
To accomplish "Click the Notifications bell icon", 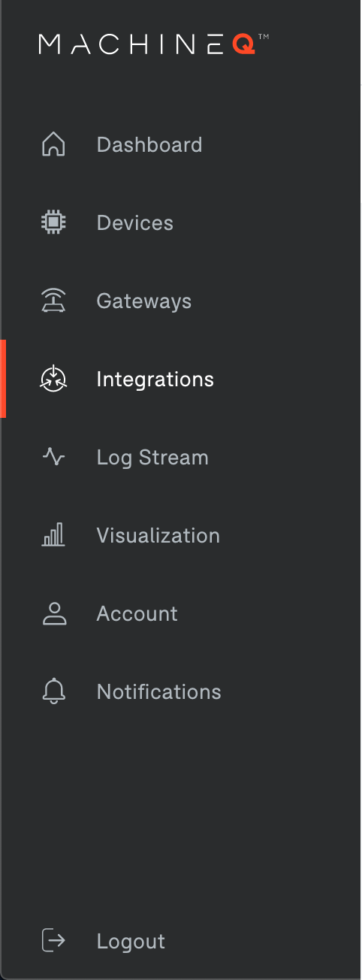I will (53, 691).
